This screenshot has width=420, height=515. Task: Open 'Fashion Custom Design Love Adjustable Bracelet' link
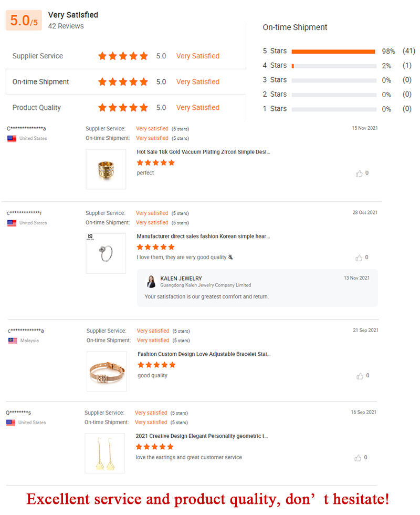pos(204,354)
